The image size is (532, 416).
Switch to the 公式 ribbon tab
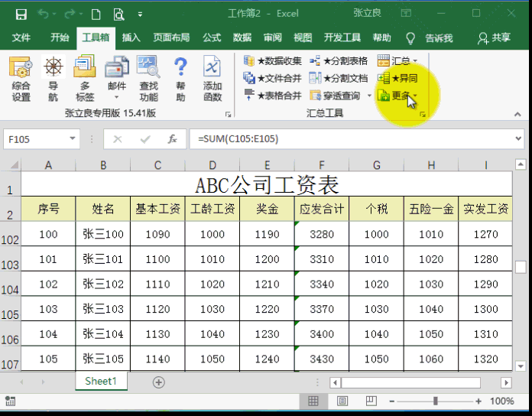(x=212, y=37)
